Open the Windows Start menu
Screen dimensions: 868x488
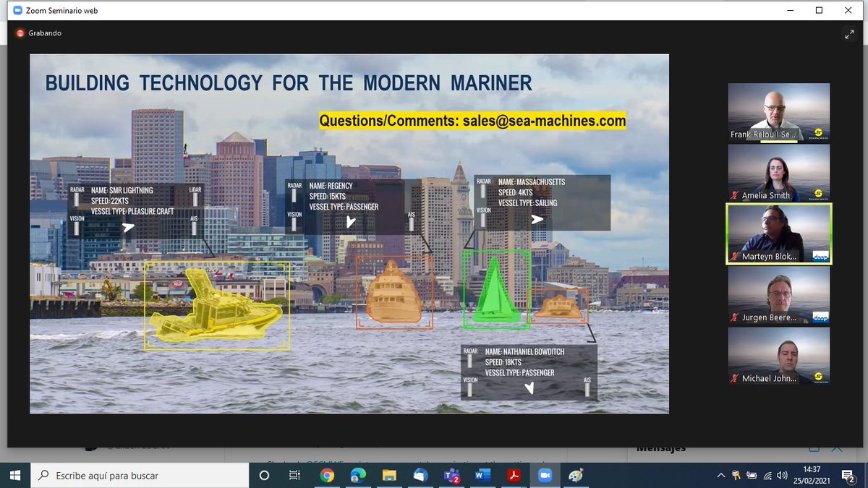14,475
